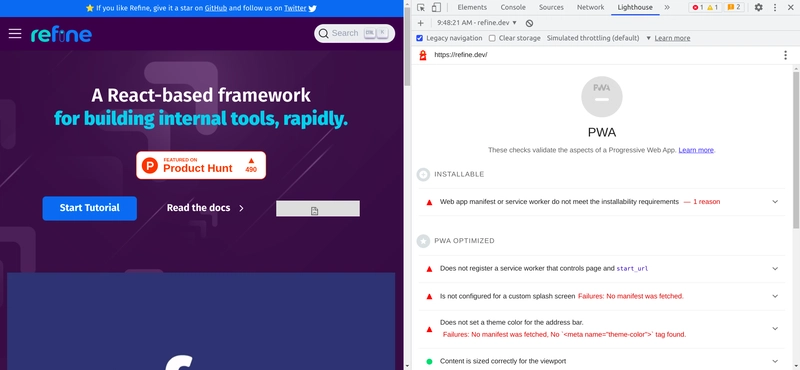
Task: Expand the custom splash screen audit
Action: [602, 296]
